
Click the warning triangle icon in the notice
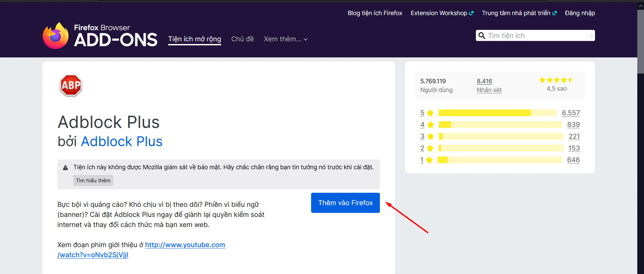point(65,168)
